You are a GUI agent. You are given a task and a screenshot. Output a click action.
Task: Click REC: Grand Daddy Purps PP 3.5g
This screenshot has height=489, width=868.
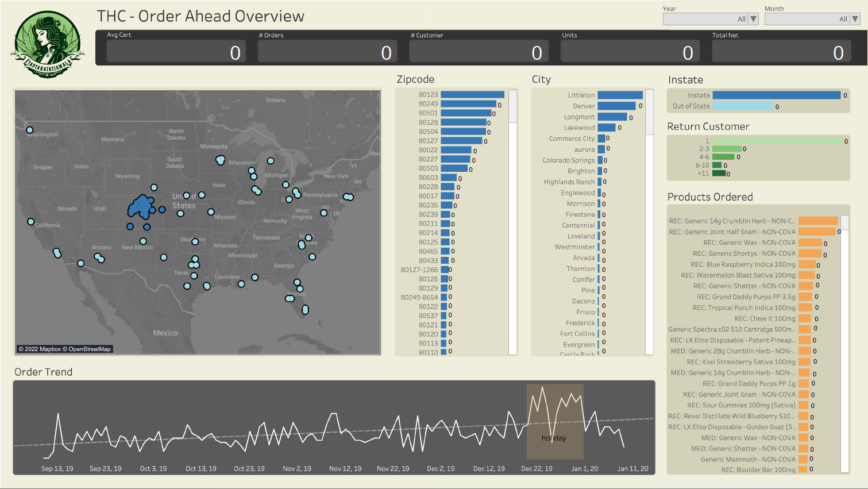point(746,297)
